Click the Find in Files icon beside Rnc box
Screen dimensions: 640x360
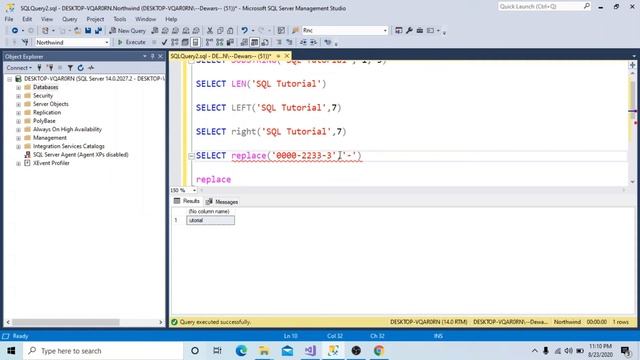296,31
